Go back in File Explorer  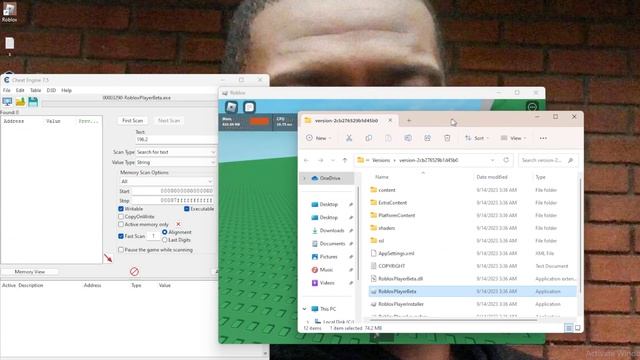(307, 160)
